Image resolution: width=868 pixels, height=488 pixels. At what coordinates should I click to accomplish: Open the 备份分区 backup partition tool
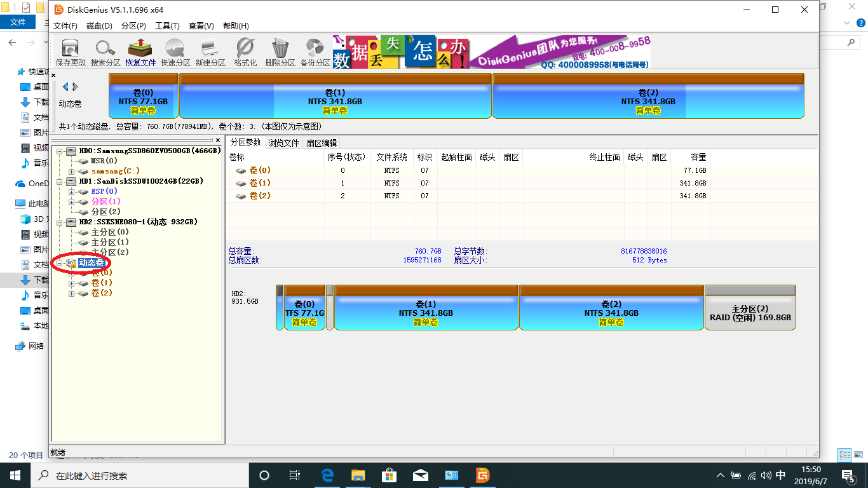315,52
